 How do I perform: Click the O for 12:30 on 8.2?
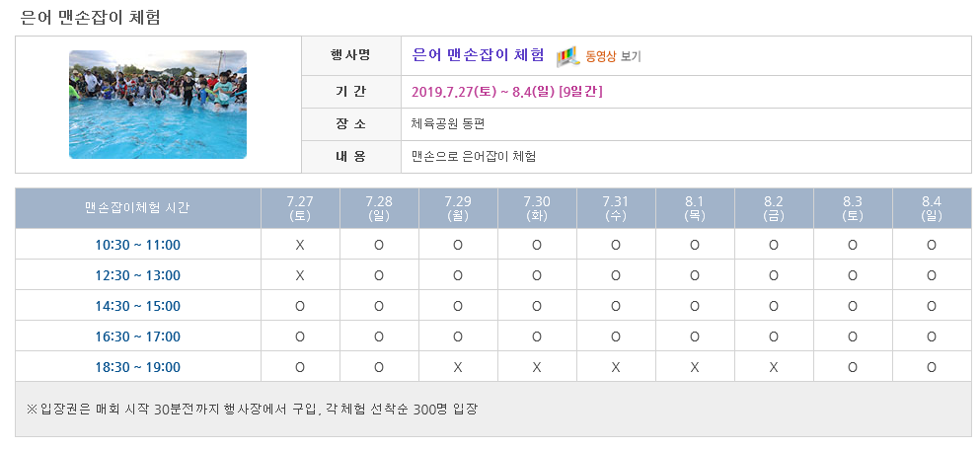(x=774, y=275)
